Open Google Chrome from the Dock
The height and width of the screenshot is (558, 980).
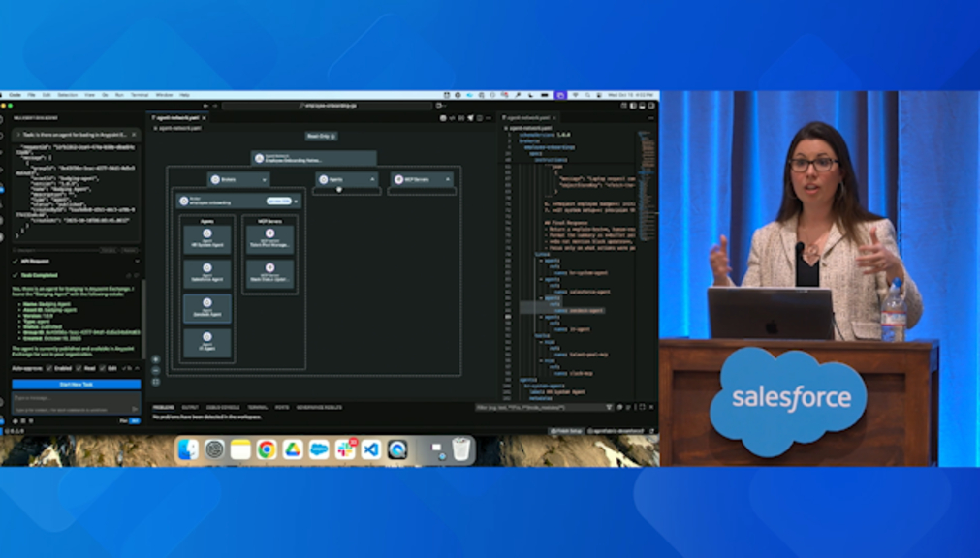tap(267, 449)
